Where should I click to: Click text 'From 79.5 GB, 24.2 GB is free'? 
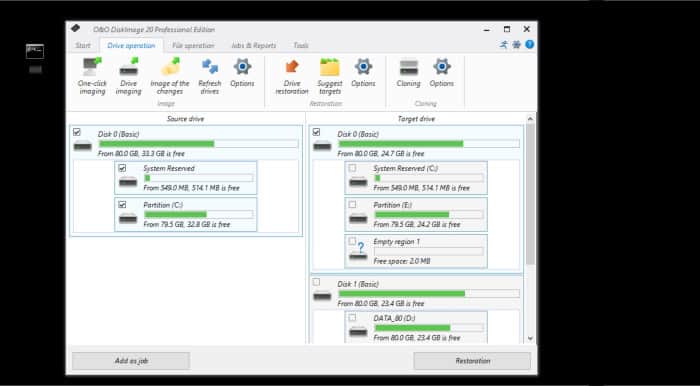click(417, 224)
